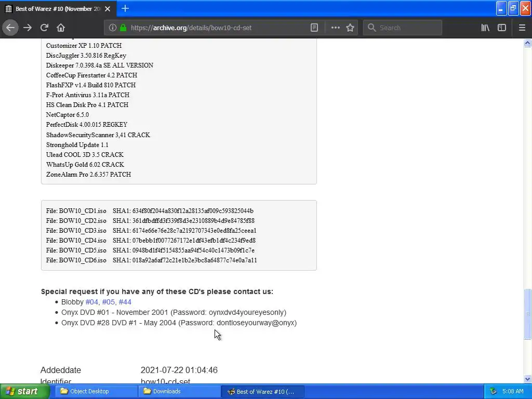Click the Customizer XP 1.10 PATCH entry

pyautogui.click(x=84, y=46)
